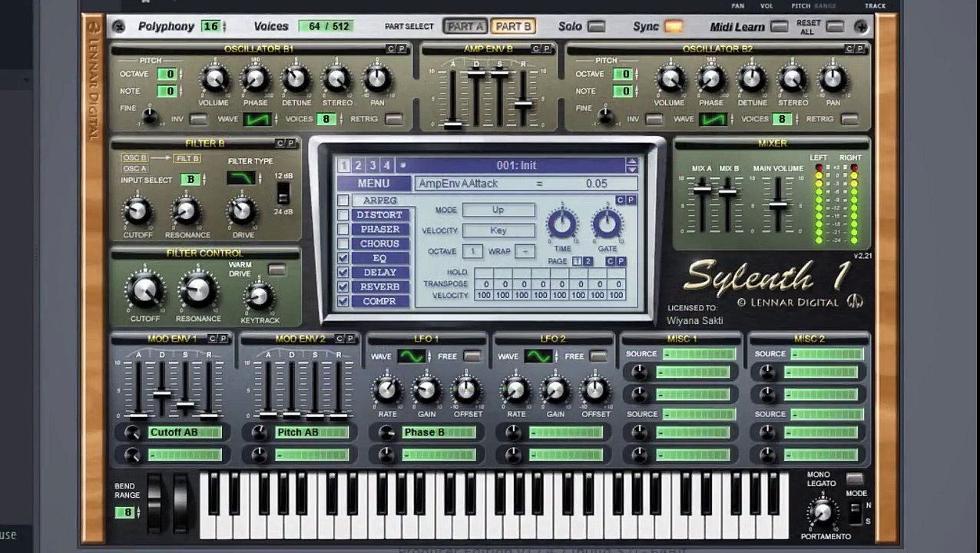Click the Portamento knob
Image resolution: width=980 pixels, height=553 pixels.
pos(823,512)
